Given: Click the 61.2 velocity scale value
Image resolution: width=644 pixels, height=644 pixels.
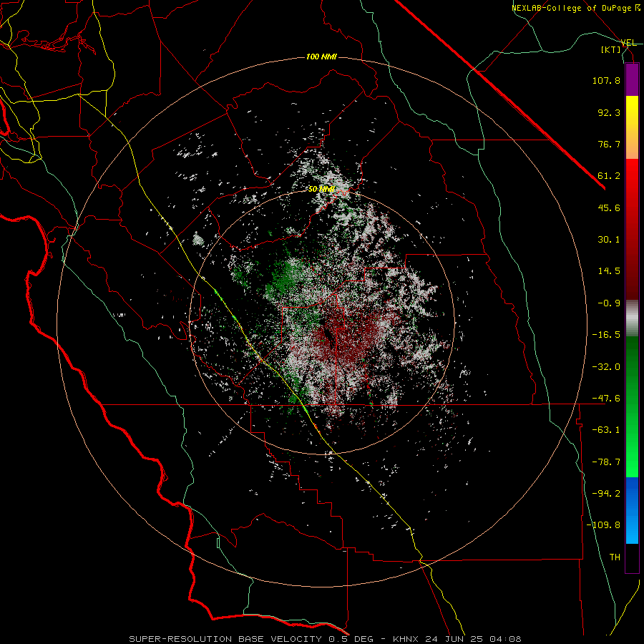Looking at the screenshot, I should click(x=609, y=176).
